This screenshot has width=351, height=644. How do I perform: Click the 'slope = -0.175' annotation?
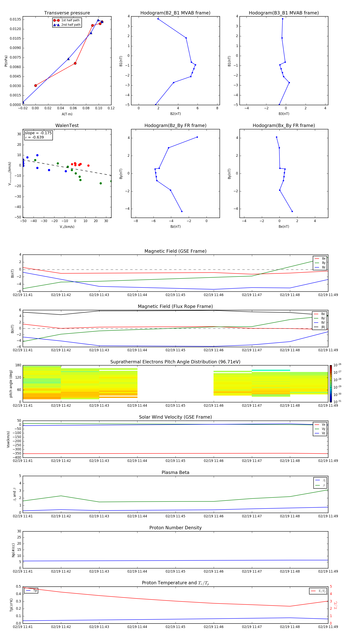[x=38, y=133]
